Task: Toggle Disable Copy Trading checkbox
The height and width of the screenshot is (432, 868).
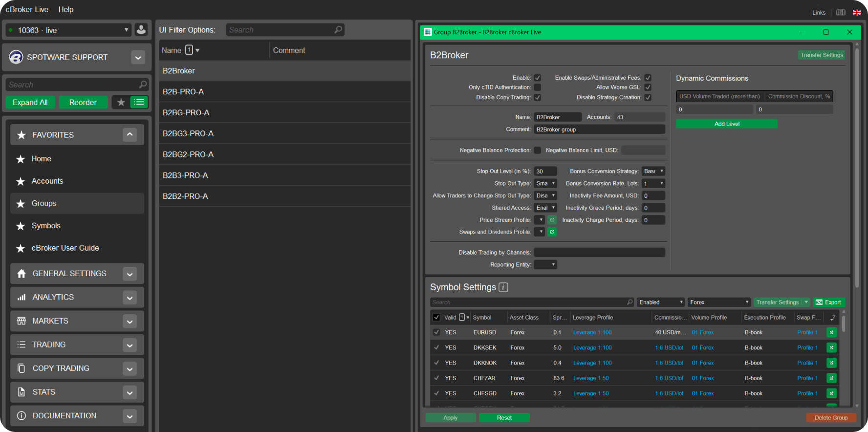Action: coord(537,97)
